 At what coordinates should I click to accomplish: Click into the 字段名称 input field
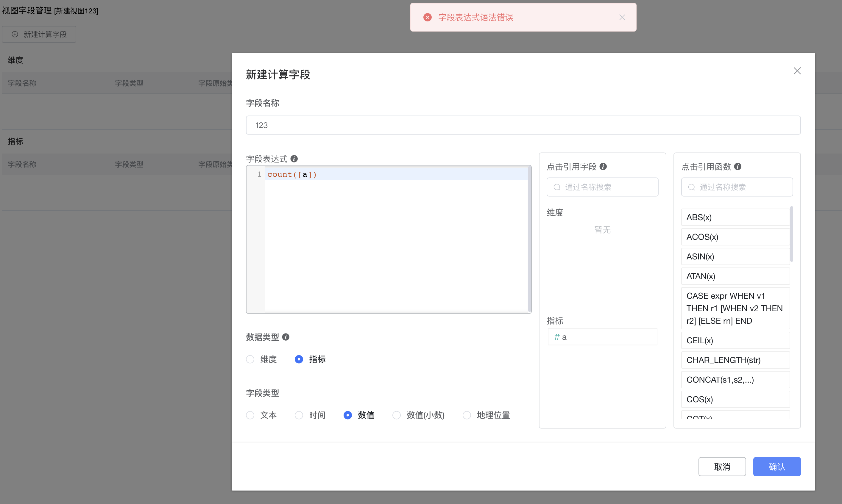(x=523, y=125)
